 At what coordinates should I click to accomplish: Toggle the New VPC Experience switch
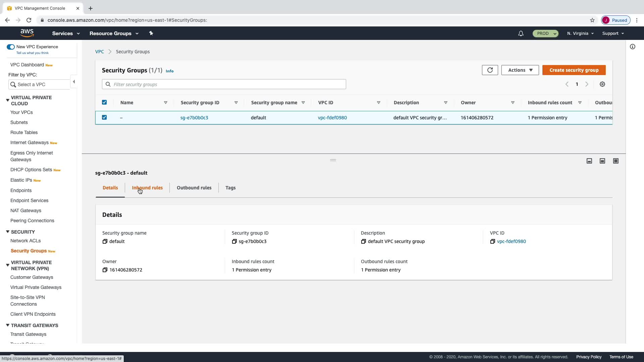(x=11, y=47)
